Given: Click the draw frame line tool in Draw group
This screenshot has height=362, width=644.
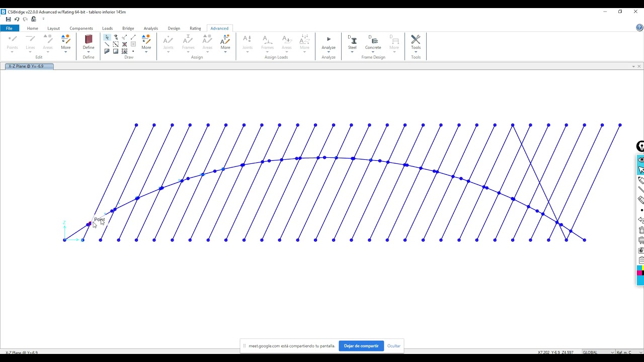Looking at the screenshot, I should (x=107, y=44).
